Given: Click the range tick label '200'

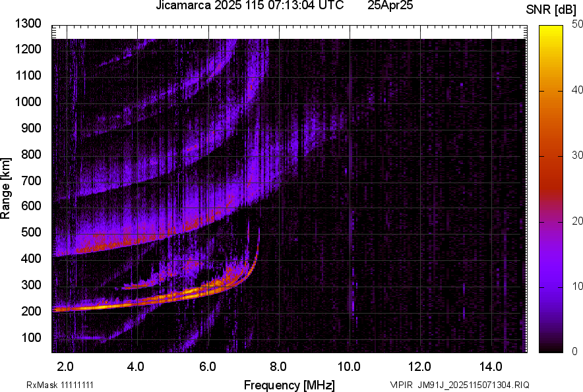Looking at the screenshot, I should (31, 311).
